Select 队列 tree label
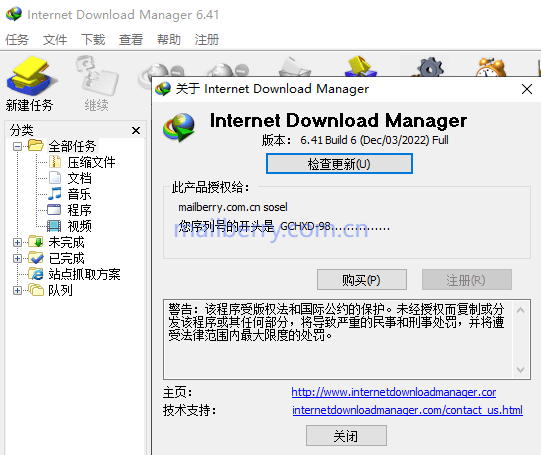The height and width of the screenshot is (455, 541). (x=60, y=290)
